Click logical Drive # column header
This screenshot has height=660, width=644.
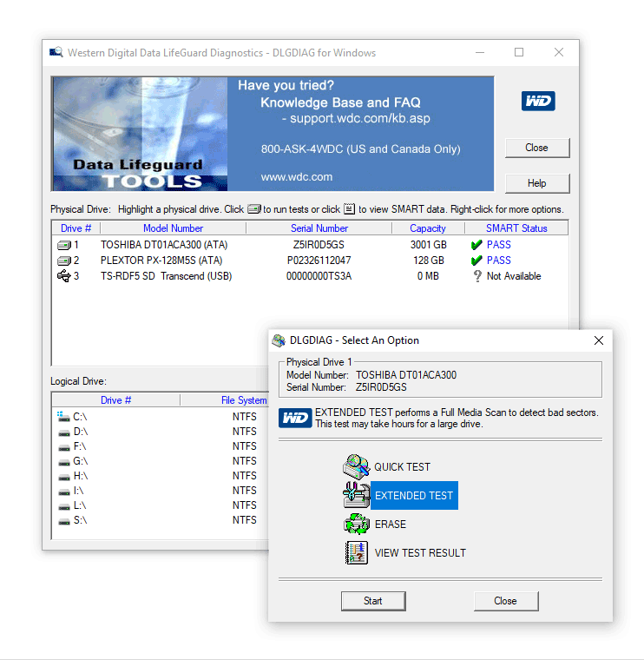tap(115, 399)
